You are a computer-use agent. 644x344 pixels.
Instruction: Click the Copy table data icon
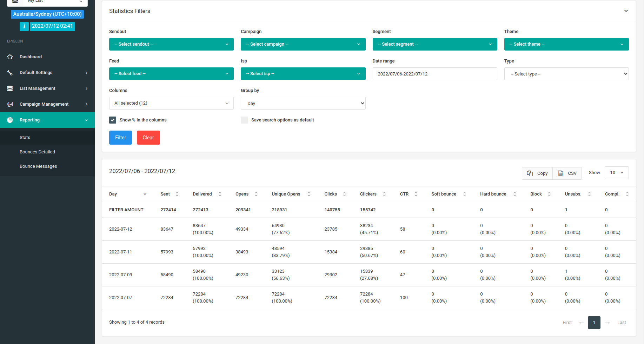tap(530, 173)
